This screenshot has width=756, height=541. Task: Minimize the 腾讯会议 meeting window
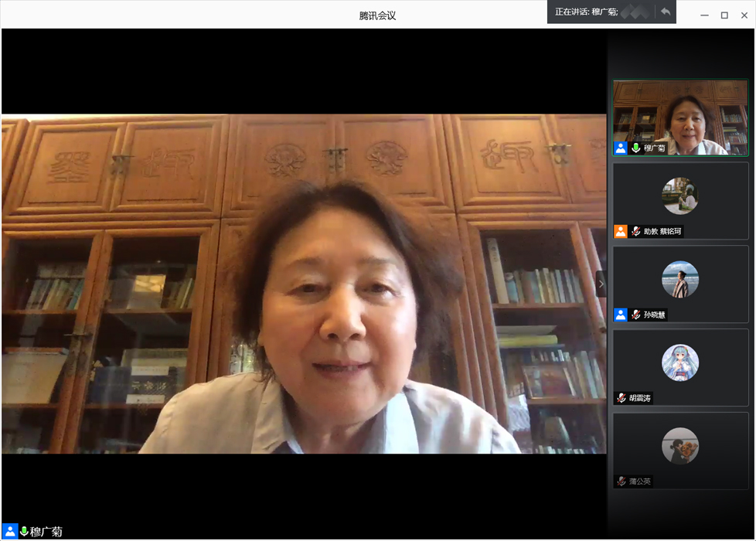coord(704,15)
